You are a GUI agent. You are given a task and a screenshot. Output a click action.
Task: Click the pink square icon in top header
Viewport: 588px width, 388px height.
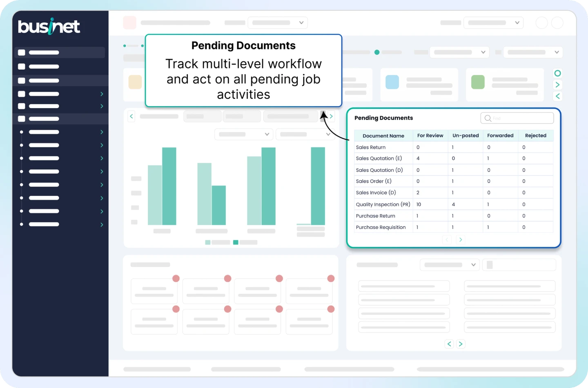point(129,22)
